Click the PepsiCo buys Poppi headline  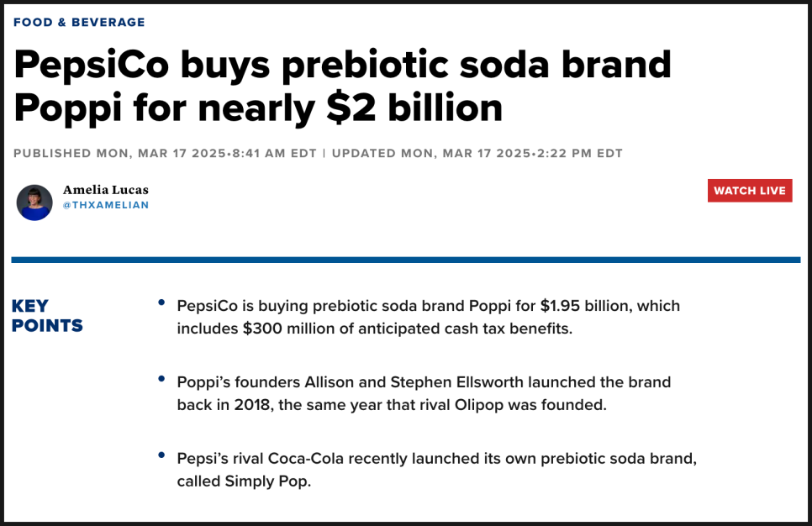342,86
